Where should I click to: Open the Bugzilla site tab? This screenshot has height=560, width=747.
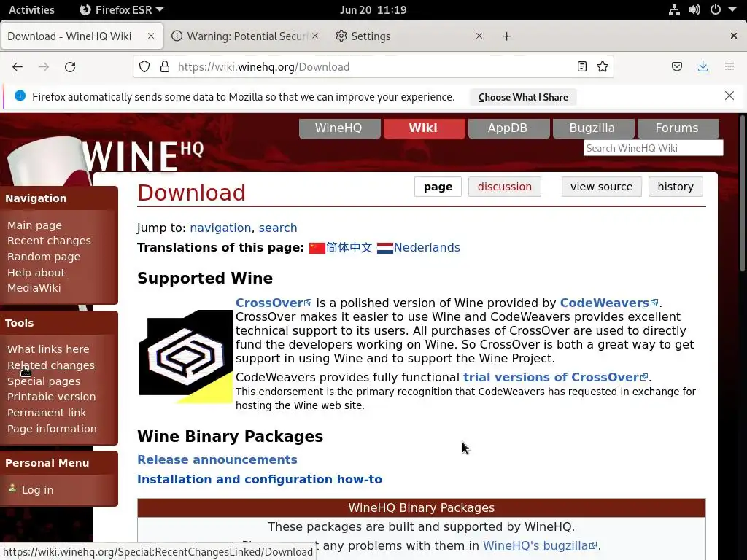pos(592,128)
